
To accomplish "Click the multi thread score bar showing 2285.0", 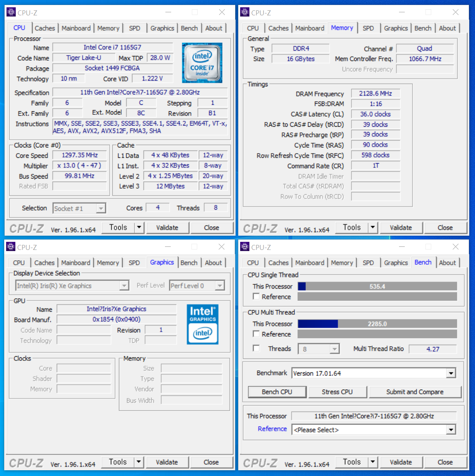I will (377, 324).
